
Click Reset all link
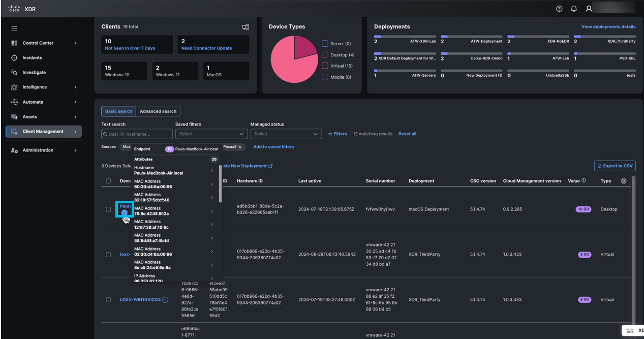point(407,134)
